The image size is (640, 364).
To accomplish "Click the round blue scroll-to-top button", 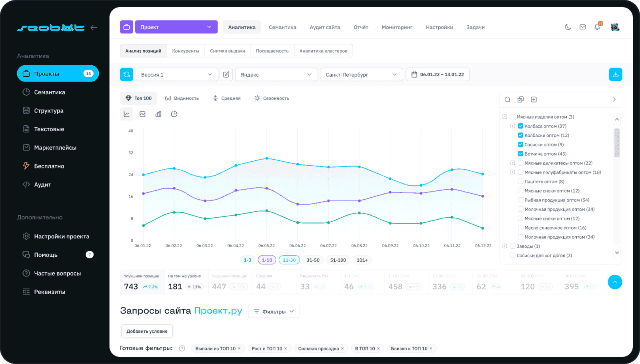I will (x=615, y=282).
